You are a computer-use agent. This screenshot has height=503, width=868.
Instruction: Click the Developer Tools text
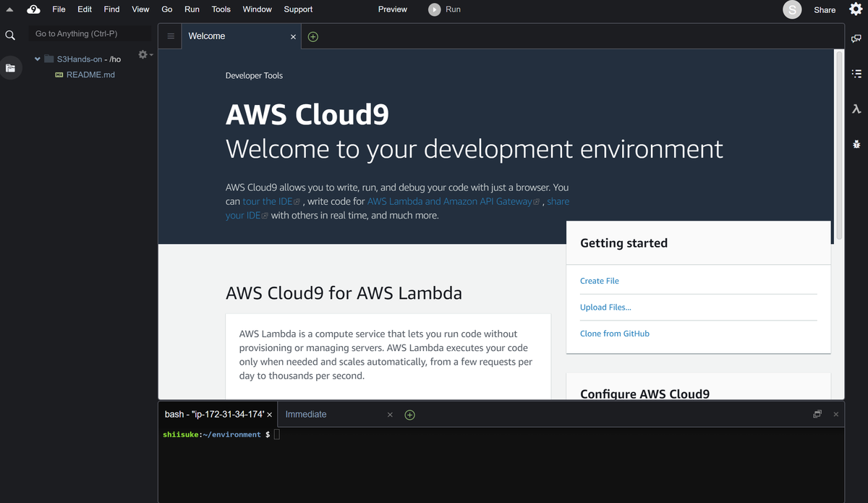click(254, 75)
